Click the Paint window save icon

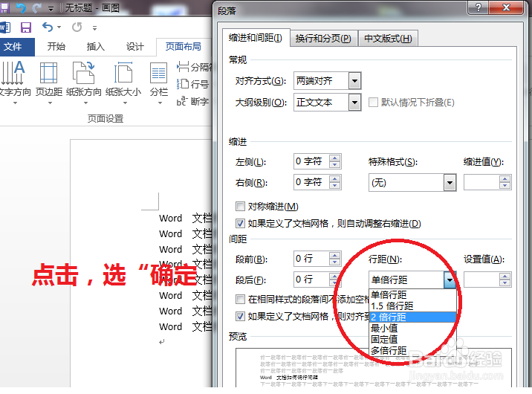tap(4, 7)
